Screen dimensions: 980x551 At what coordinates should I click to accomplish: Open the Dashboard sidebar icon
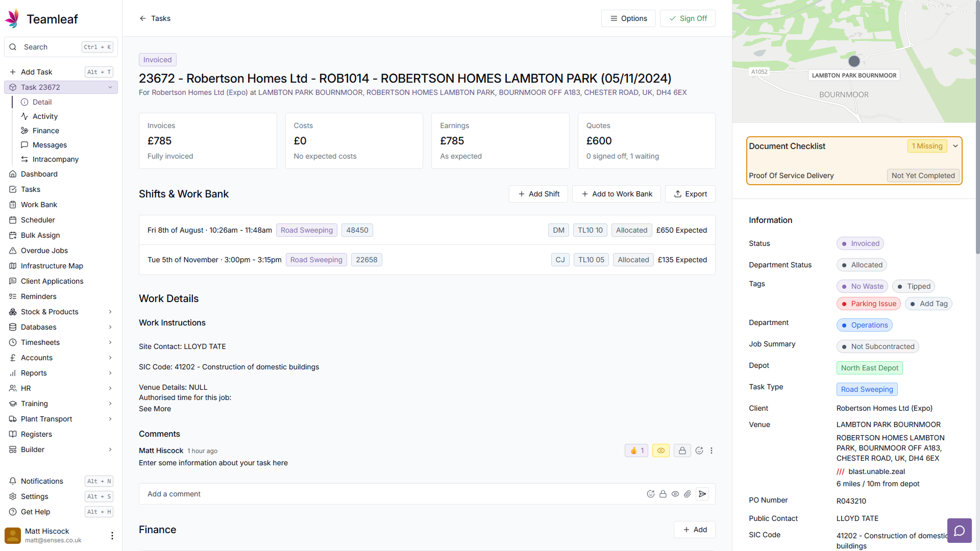(x=13, y=174)
